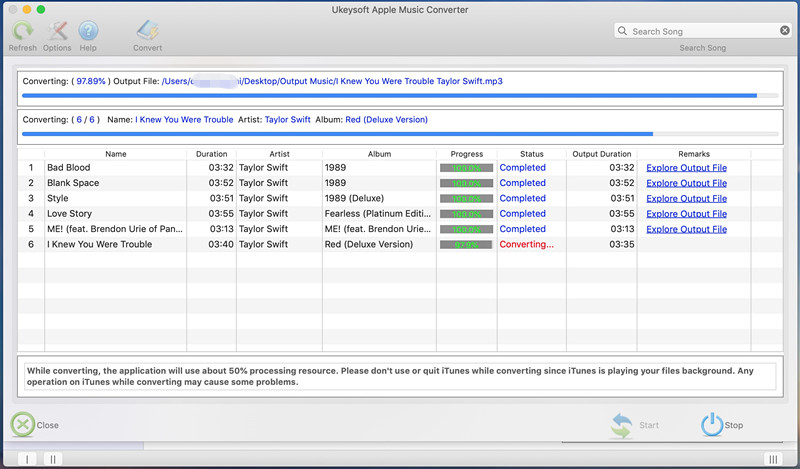The height and width of the screenshot is (469, 800).
Task: Sort by the Name column header
Action: (116, 154)
